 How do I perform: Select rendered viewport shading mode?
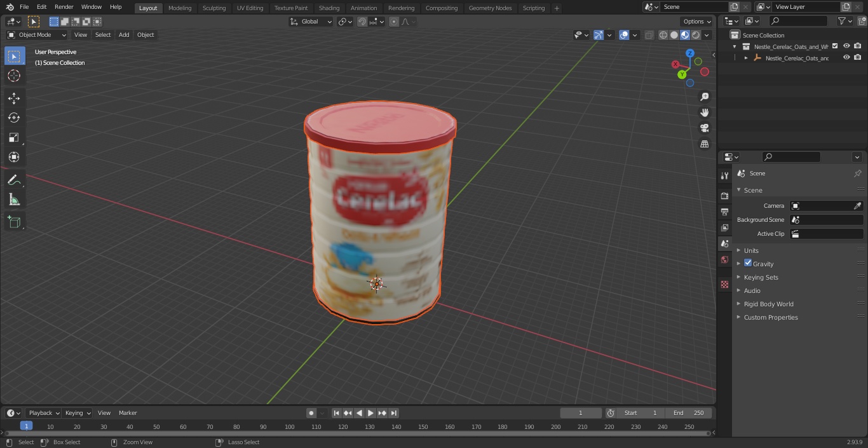tap(696, 35)
